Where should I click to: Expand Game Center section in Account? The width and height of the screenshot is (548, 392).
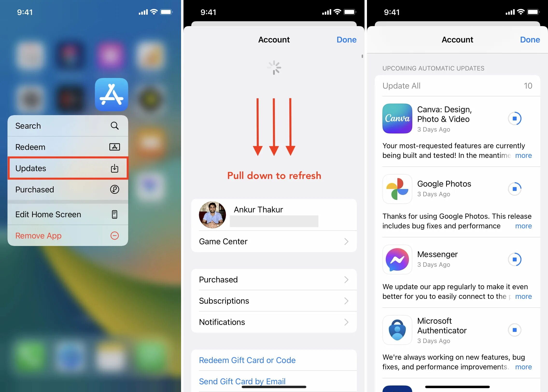pos(274,241)
